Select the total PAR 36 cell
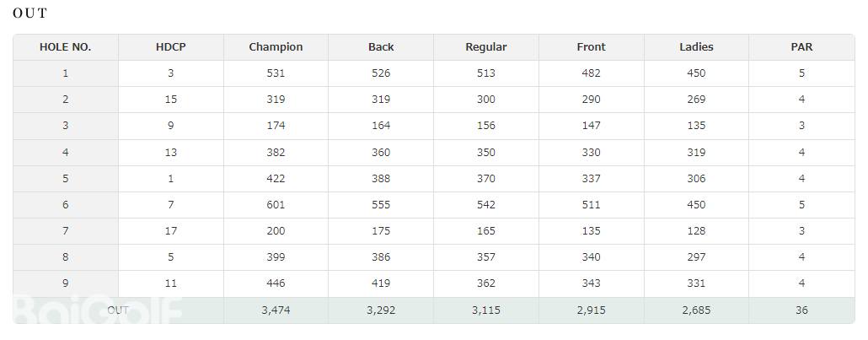 click(801, 310)
